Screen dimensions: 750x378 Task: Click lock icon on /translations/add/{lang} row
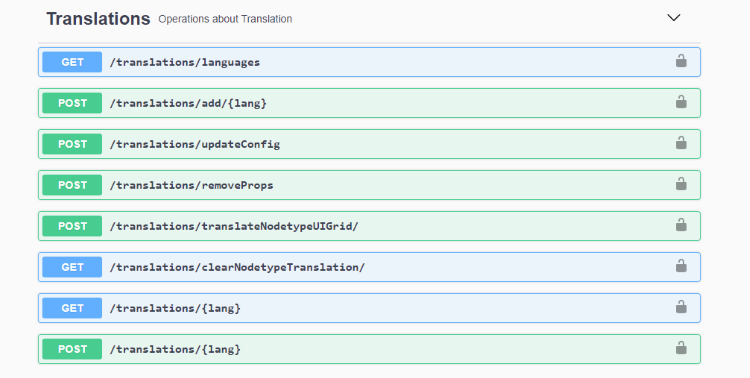(x=681, y=102)
